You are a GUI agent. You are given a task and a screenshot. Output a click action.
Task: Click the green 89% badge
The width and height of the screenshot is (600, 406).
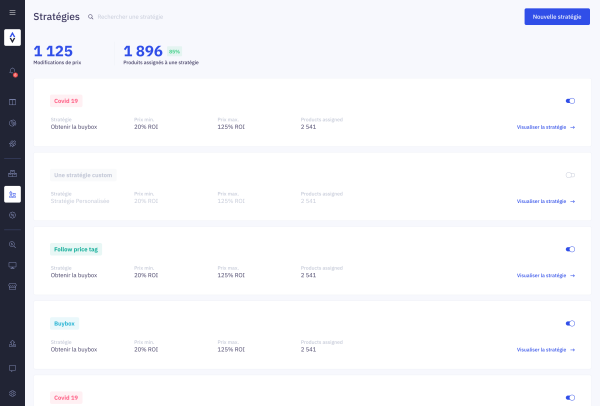[x=174, y=52]
